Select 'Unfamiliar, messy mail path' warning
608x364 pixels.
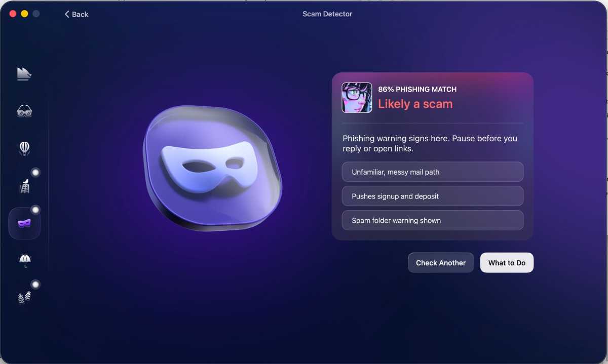click(x=433, y=172)
